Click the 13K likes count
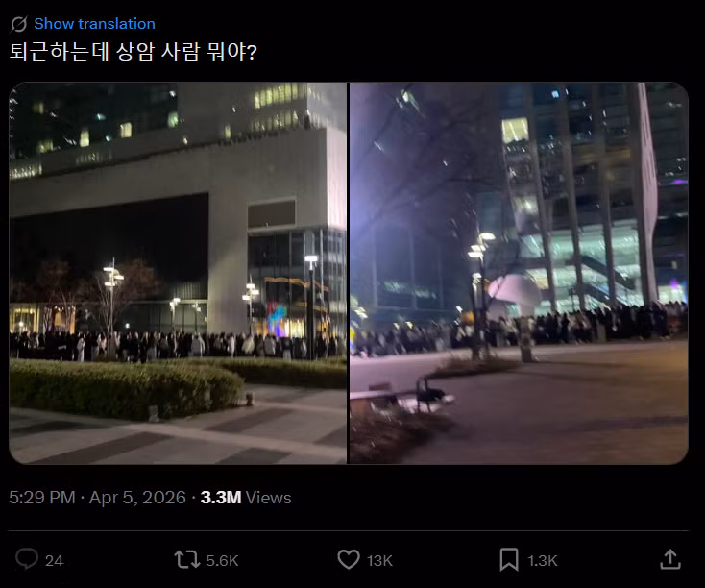 379,560
